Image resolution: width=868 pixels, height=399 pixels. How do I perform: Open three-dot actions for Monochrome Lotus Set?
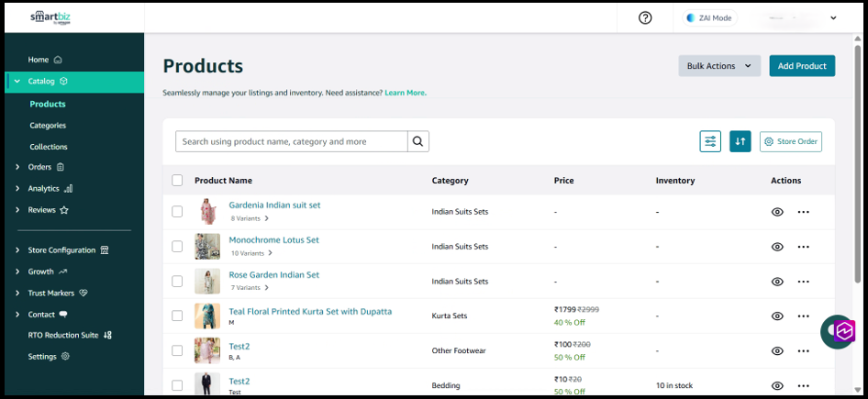[x=804, y=247]
